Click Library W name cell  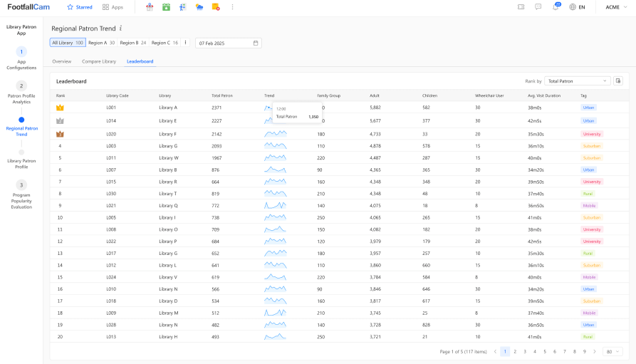(x=169, y=158)
